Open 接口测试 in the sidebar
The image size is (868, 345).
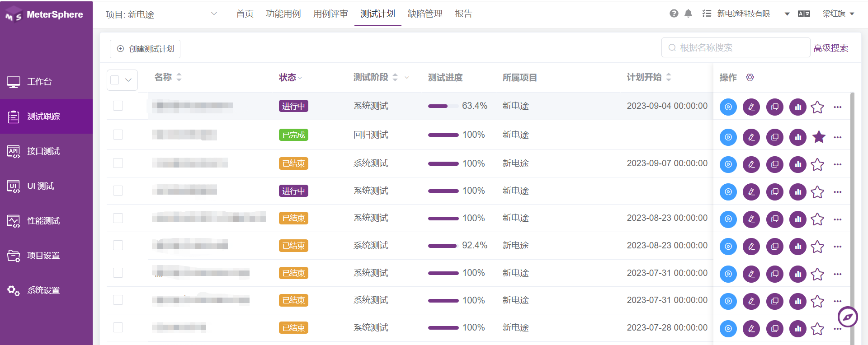(x=43, y=151)
